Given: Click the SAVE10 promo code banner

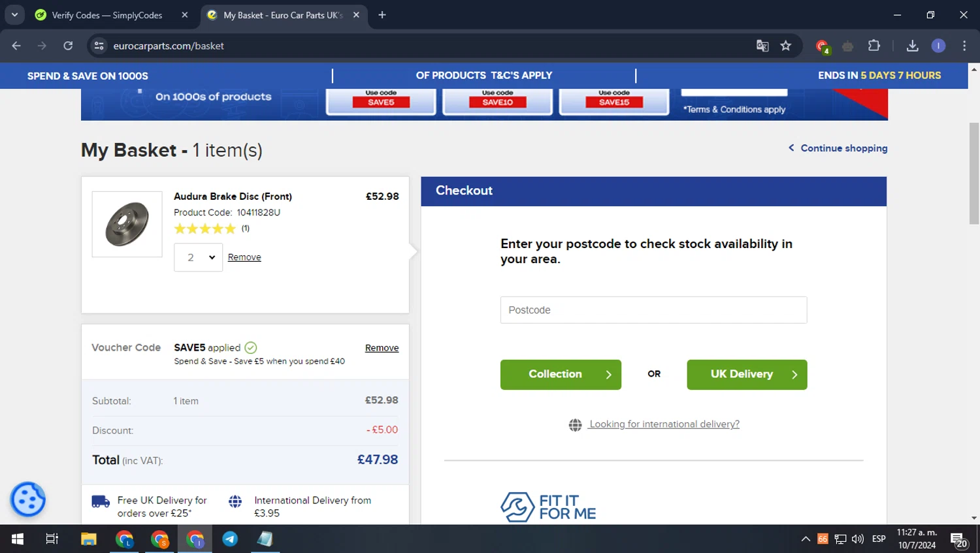Looking at the screenshot, I should (x=497, y=101).
